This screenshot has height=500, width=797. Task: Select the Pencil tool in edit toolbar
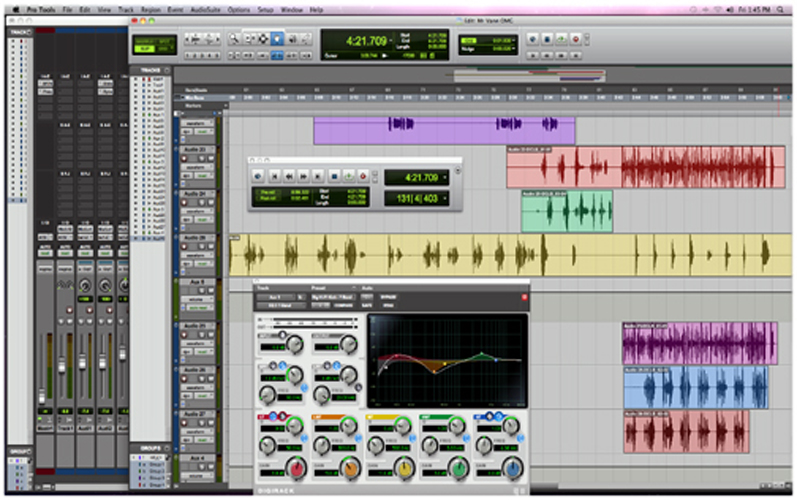click(304, 39)
